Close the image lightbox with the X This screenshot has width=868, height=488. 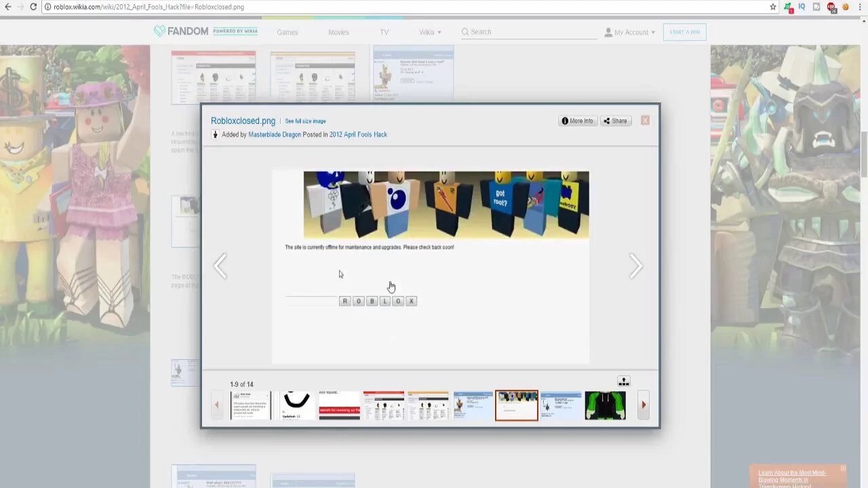click(x=645, y=120)
